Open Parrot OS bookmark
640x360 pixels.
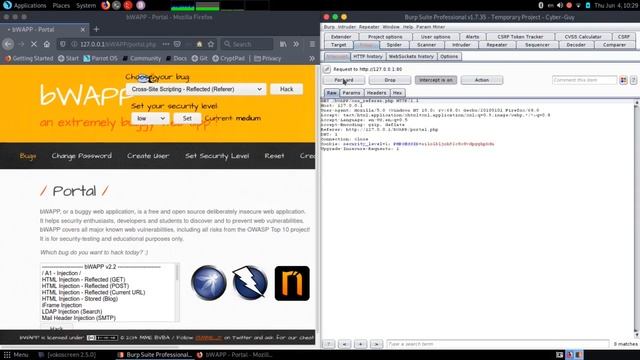pyautogui.click(x=100, y=58)
